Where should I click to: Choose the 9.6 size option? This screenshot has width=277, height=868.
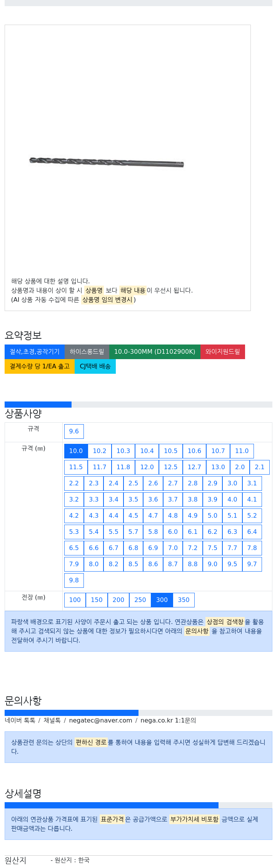point(74,431)
